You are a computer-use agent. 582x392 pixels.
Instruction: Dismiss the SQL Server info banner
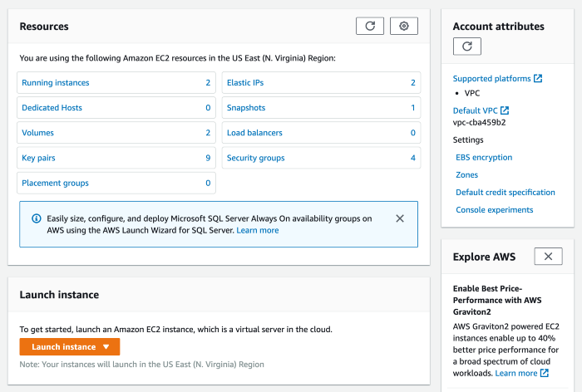click(400, 218)
